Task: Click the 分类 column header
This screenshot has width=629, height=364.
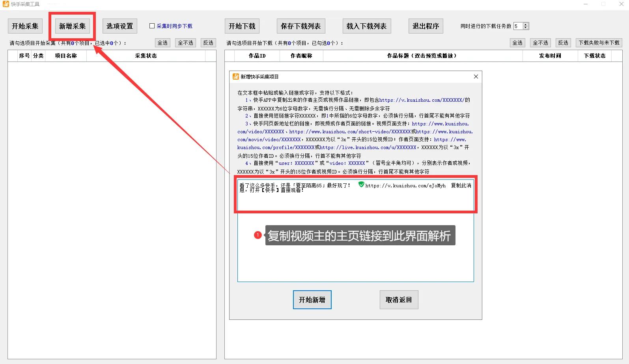Action: coord(38,56)
